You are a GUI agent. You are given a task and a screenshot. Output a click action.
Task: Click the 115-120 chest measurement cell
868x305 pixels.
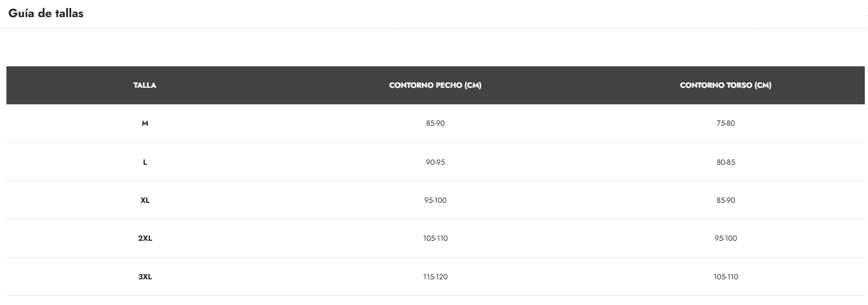tap(435, 277)
